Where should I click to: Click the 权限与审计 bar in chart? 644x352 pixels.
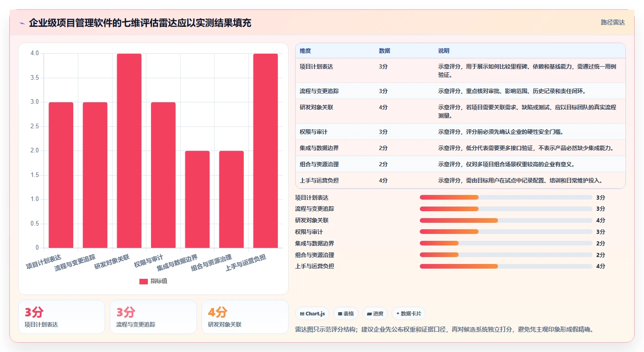point(163,175)
